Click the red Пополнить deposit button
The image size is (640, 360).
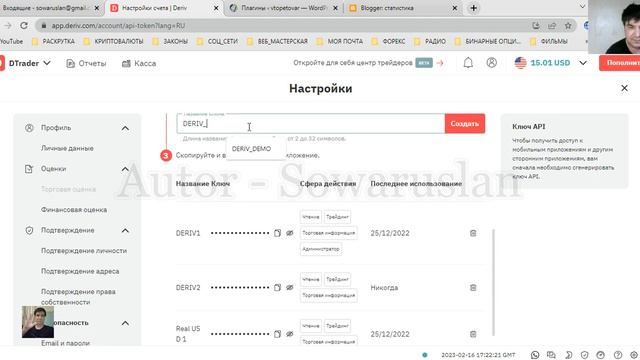pyautogui.click(x=620, y=63)
